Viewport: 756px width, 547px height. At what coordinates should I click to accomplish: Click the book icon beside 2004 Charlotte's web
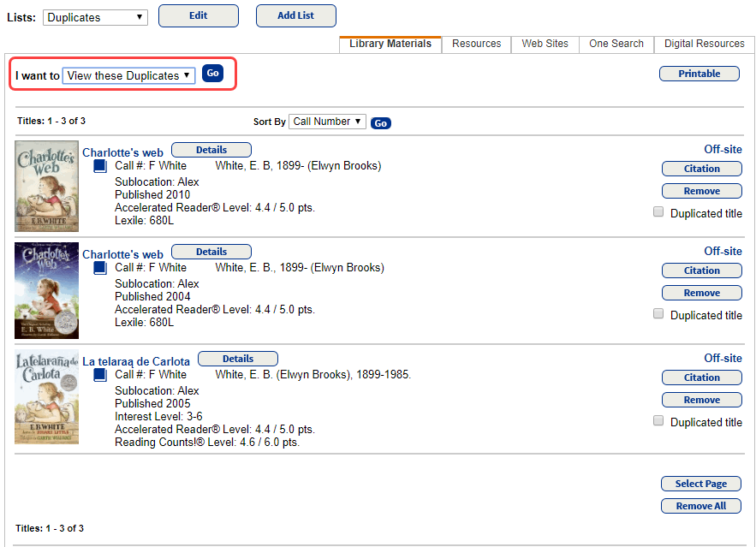pos(100,268)
